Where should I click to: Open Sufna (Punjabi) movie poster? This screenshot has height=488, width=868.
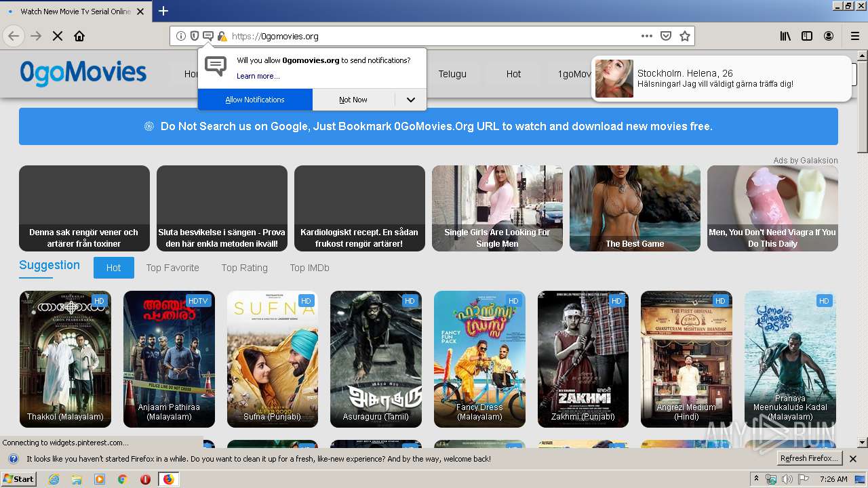(x=273, y=359)
